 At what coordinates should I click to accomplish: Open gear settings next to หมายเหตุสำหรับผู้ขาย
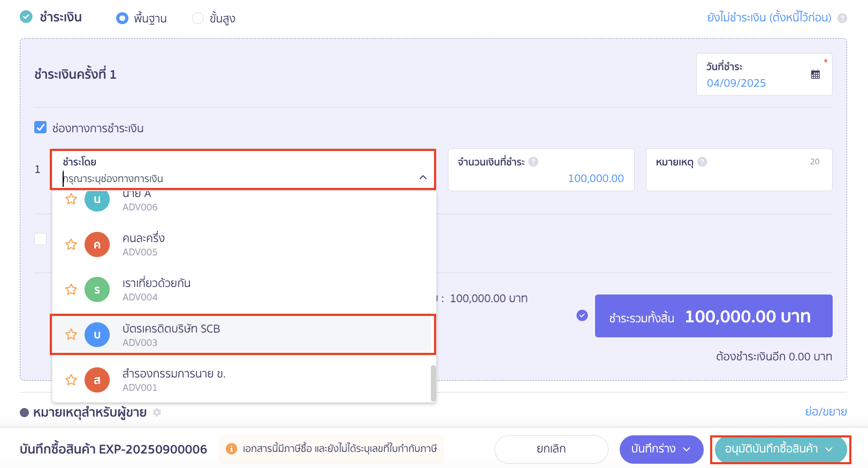[157, 412]
